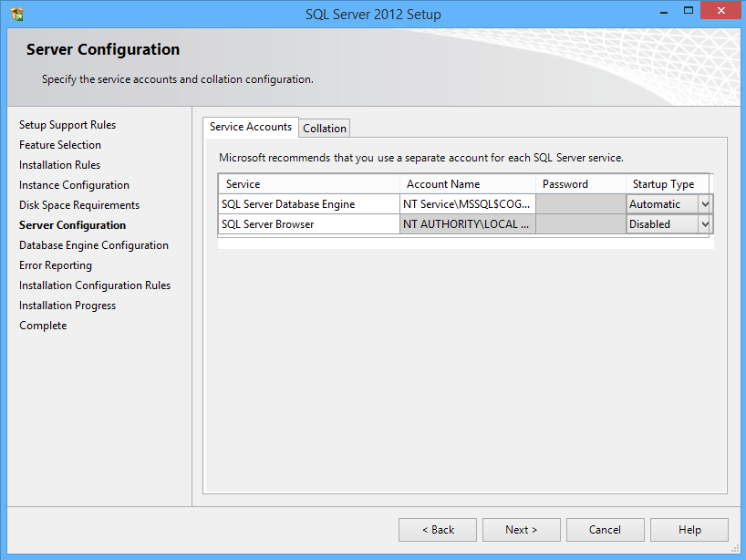Click the Account Name column header
This screenshot has height=560, width=746.
(x=468, y=184)
